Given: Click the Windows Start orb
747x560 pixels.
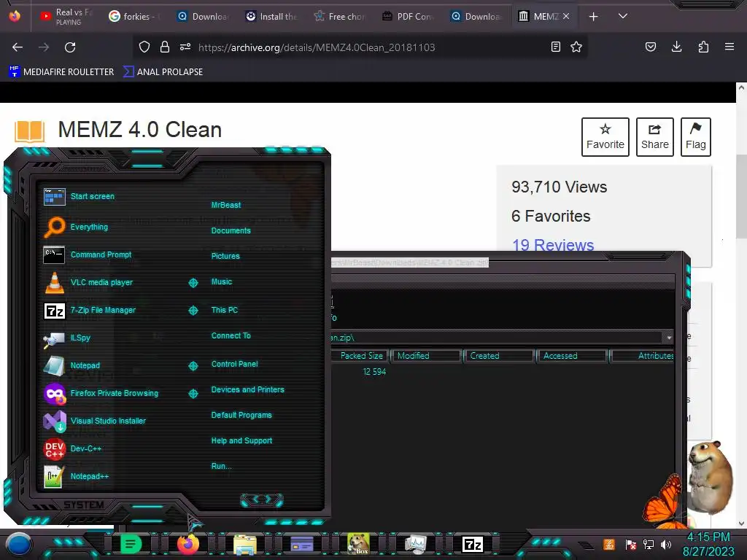Looking at the screenshot, I should [18, 544].
